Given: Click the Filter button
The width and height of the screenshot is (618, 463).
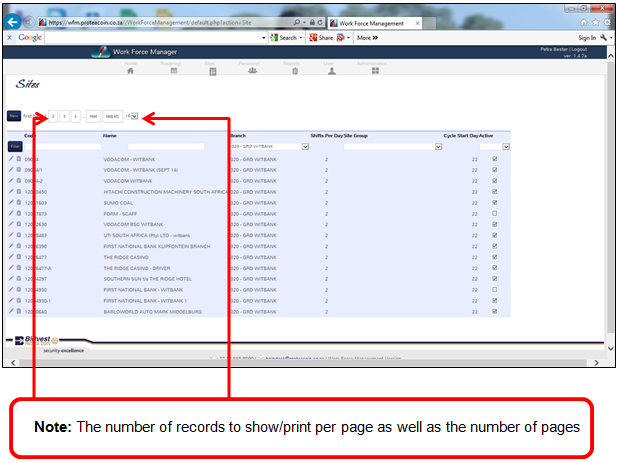Looking at the screenshot, I should (x=15, y=147).
